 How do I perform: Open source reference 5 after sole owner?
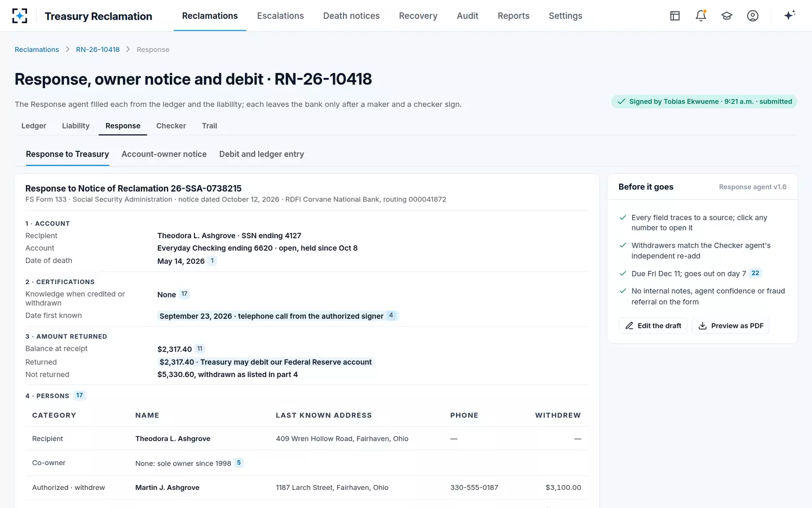point(239,463)
